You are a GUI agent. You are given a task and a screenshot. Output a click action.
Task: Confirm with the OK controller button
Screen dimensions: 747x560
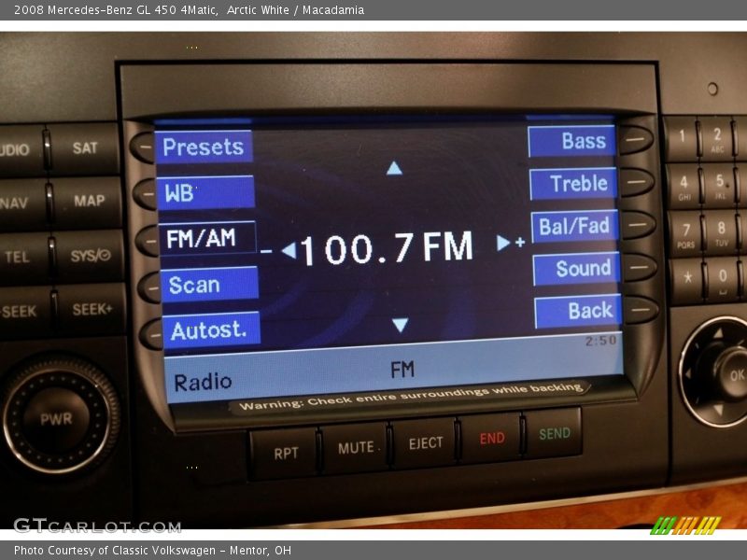[x=735, y=375]
